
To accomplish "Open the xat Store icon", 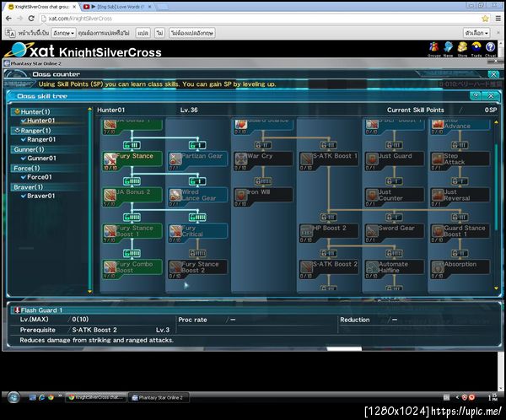I will click(x=462, y=47).
